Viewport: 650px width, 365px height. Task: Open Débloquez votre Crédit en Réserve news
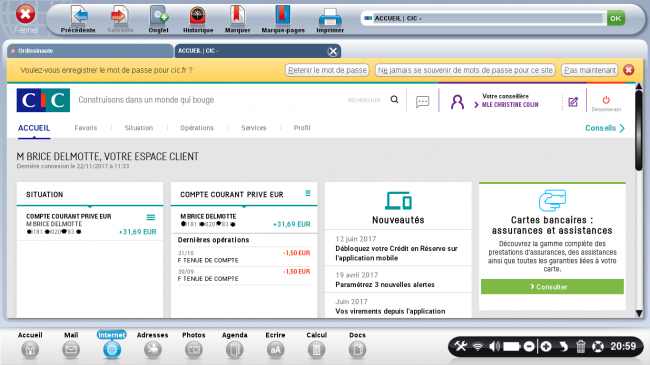coord(396,253)
